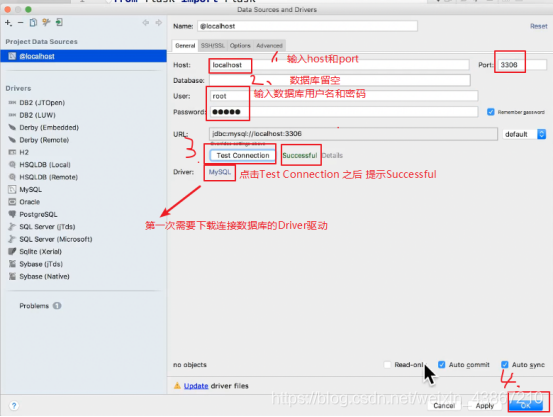Open the default URL type dropdown
This screenshot has width=553, height=417.
tap(524, 134)
